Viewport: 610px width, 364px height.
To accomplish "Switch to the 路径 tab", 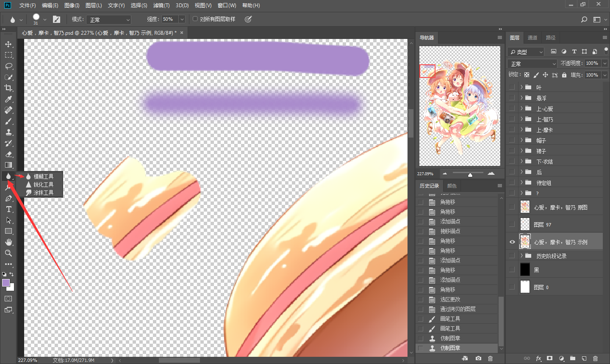I will pos(551,38).
